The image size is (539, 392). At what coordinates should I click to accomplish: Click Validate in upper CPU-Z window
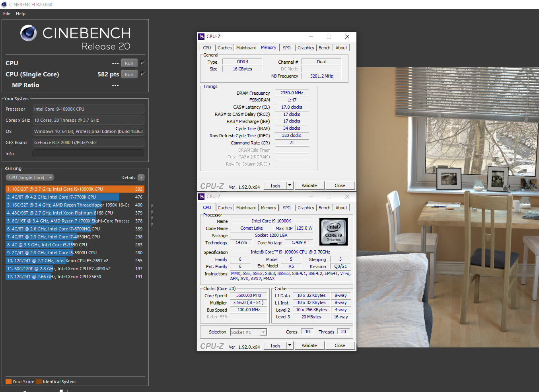(x=309, y=185)
